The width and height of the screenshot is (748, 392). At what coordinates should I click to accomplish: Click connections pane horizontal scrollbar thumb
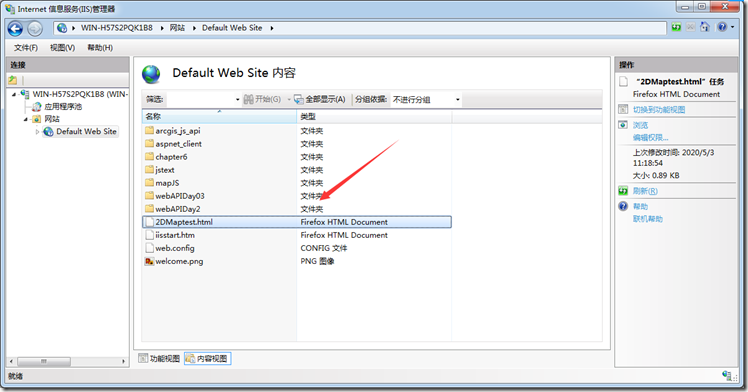[x=44, y=361]
